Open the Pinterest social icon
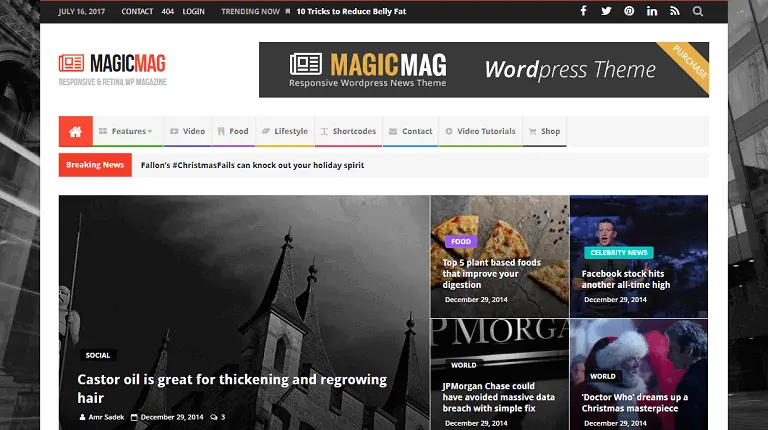768x430 pixels. tap(629, 11)
